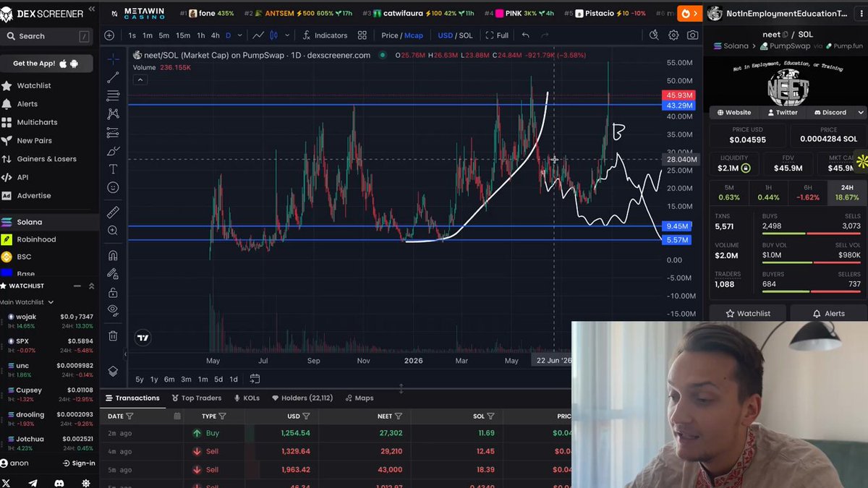This screenshot has width=868, height=488.
Task: Click the 9.45M blue line price label
Action: pyautogui.click(x=678, y=226)
